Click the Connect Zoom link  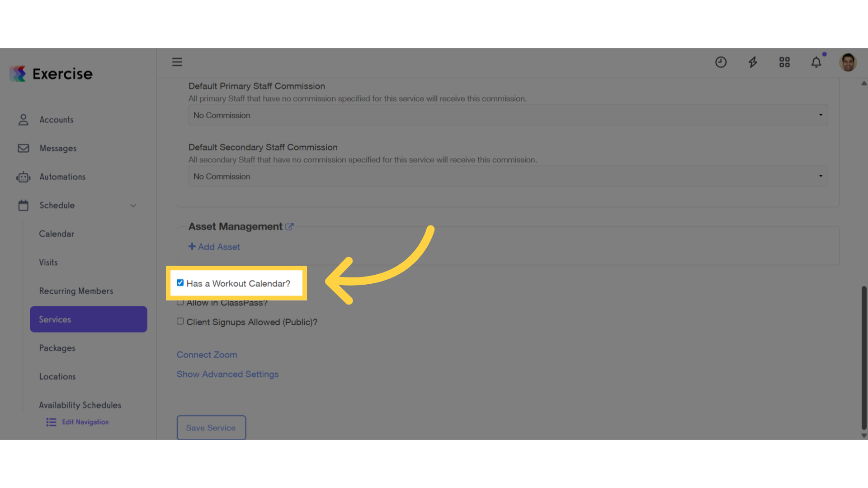[207, 355]
